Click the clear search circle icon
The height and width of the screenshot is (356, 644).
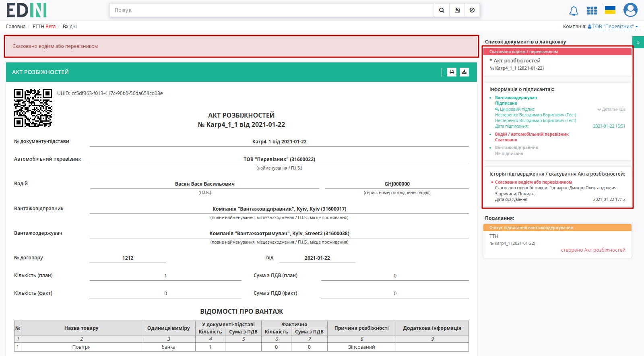pyautogui.click(x=472, y=10)
